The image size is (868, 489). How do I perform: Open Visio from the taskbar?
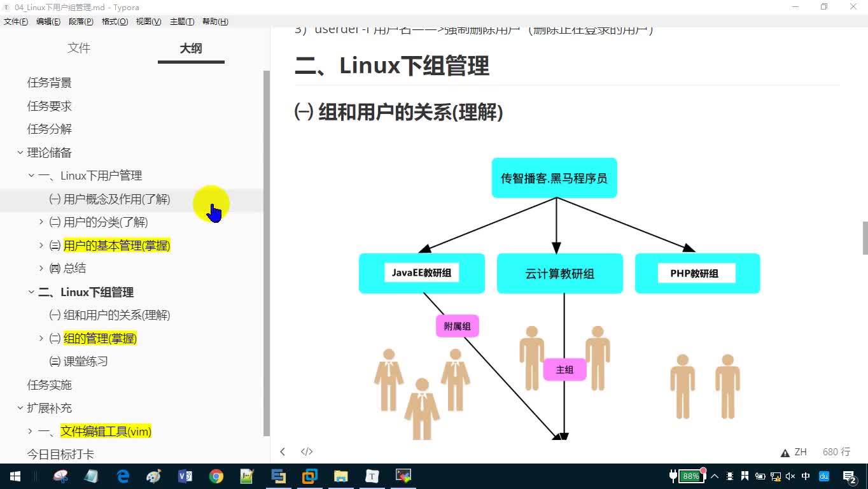point(185,476)
